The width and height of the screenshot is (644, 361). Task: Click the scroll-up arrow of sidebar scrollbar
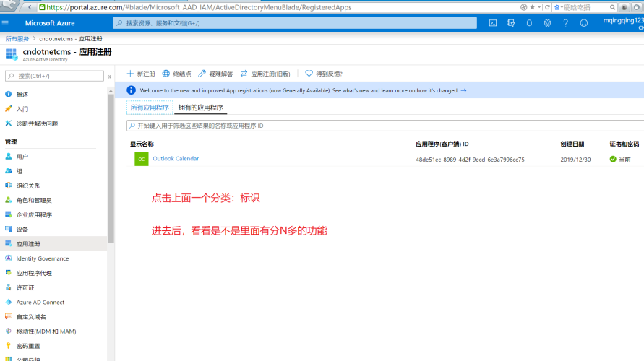point(111,90)
